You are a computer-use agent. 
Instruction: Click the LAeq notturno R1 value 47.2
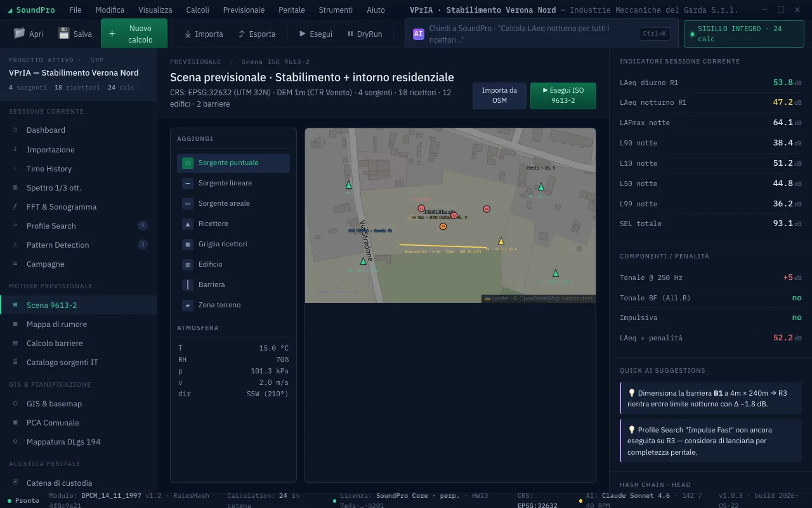pyautogui.click(x=783, y=102)
